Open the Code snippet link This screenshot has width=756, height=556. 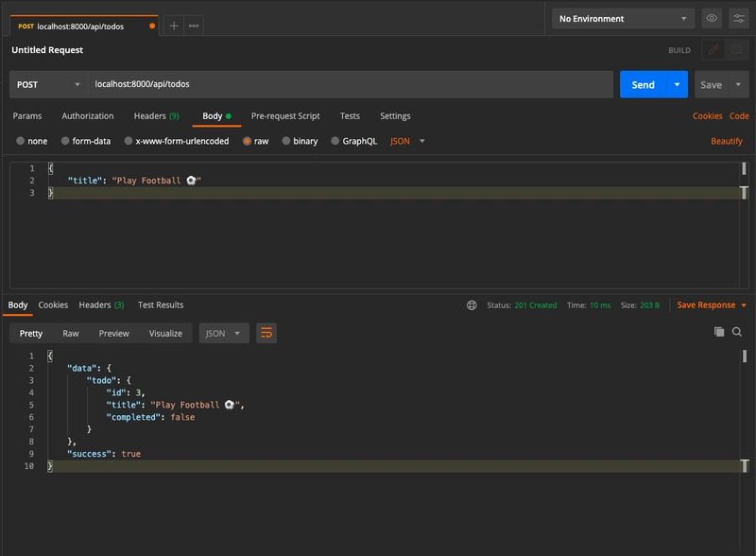(x=739, y=115)
